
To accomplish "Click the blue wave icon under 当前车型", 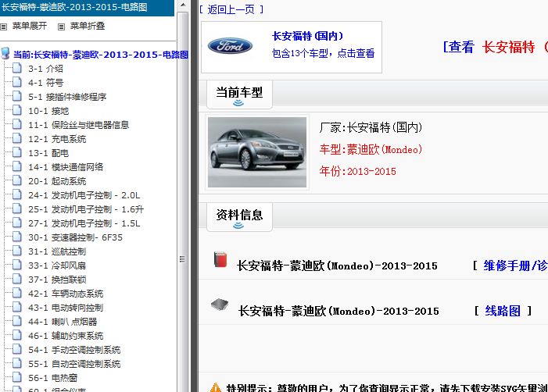I will tap(238, 102).
